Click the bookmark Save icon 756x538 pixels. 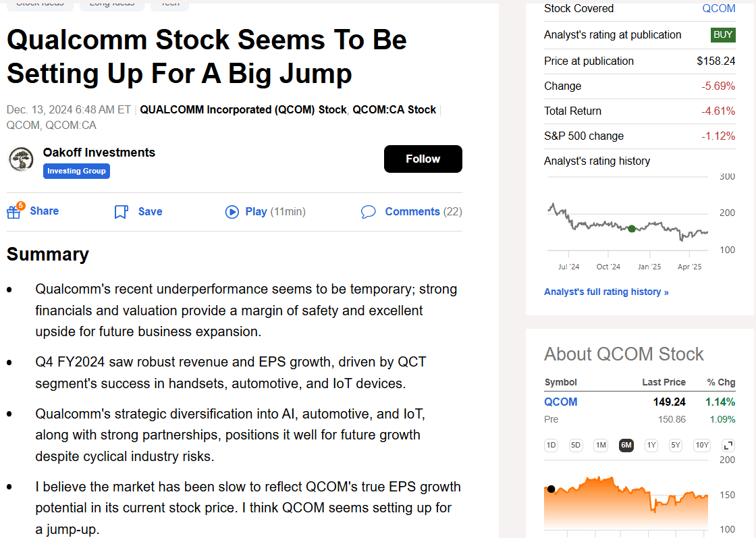122,212
